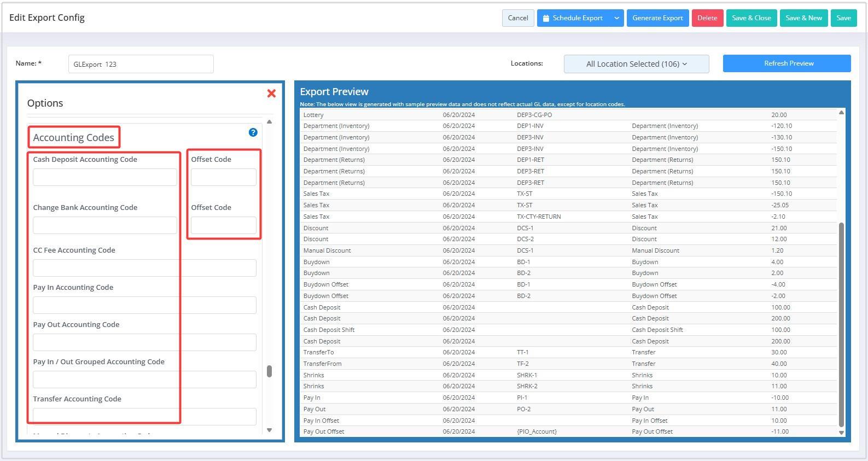Focus the Cash Deposit Accounting Code field
Image resolution: width=868 pixels, height=461 pixels.
[105, 177]
